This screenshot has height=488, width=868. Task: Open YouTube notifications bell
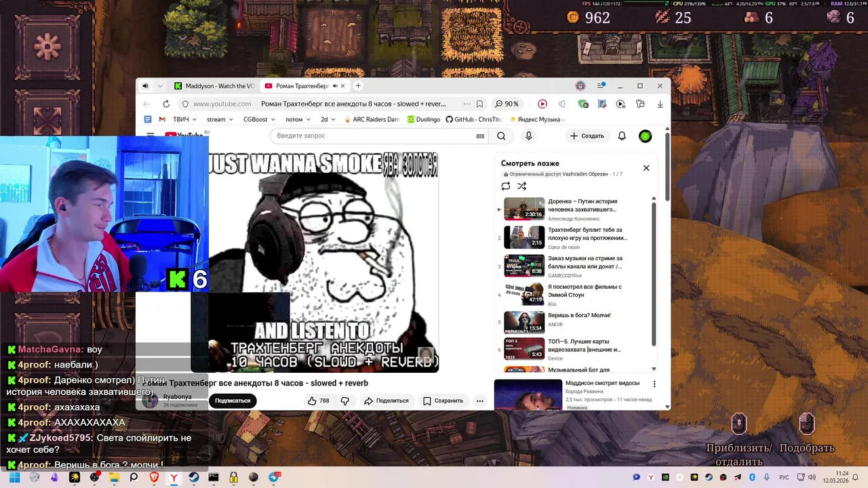point(622,136)
